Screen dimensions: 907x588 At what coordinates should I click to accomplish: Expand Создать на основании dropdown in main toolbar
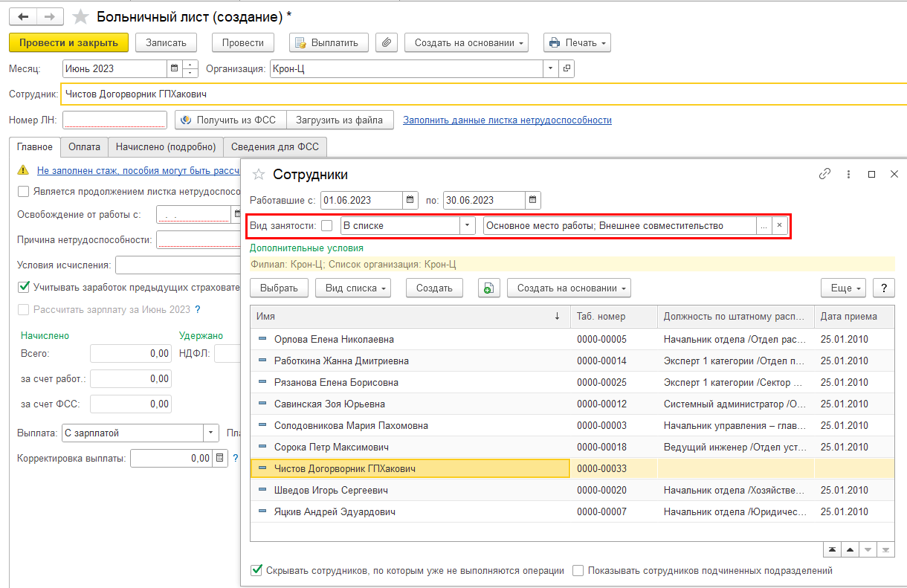coord(466,42)
